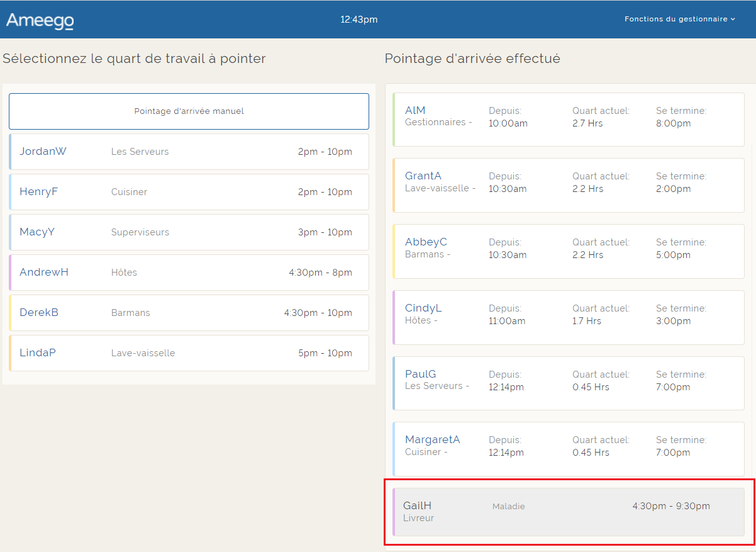
Task: Select AndrewH Hôtes shift
Action: coord(189,273)
